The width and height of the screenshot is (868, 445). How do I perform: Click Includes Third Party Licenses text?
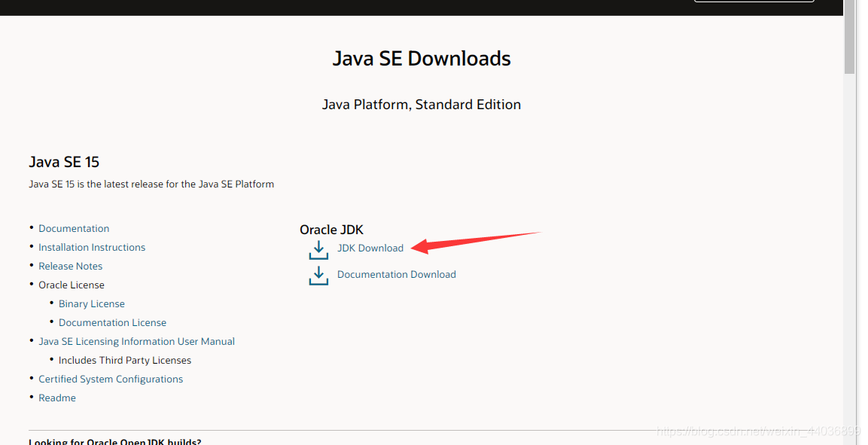click(x=124, y=361)
